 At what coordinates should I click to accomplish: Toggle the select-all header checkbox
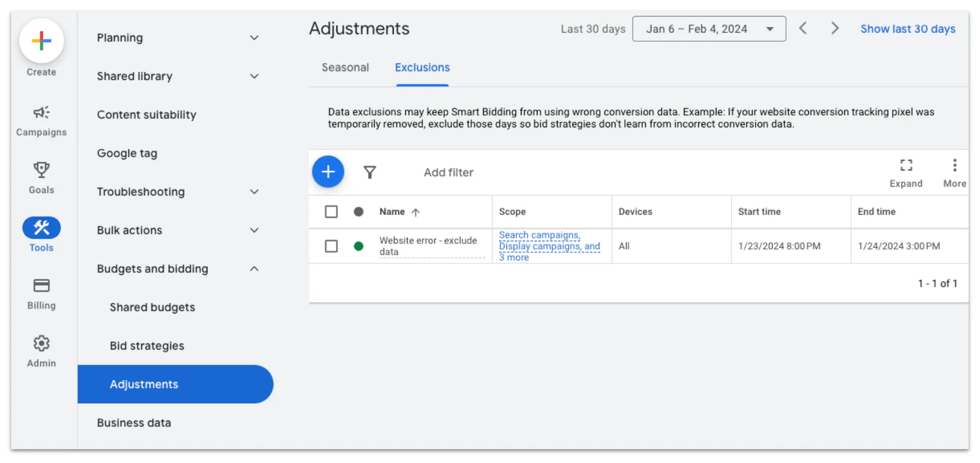[x=331, y=211]
